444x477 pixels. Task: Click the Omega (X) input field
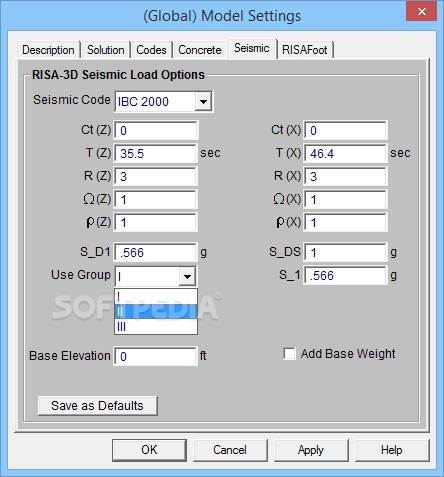tap(345, 199)
